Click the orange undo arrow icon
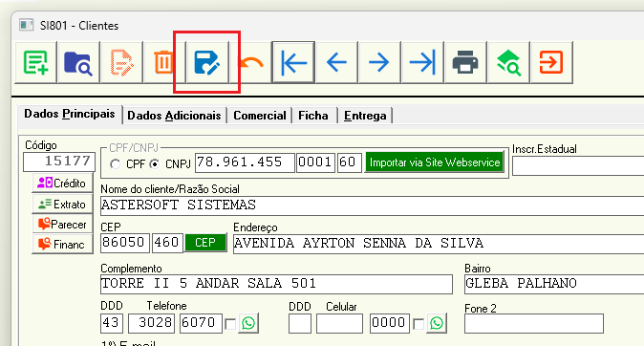The image size is (644, 346). (x=250, y=62)
